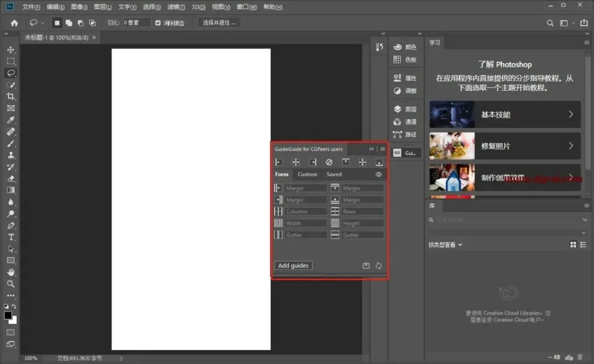Toggle the anti-alias checkbox in options bar
The height and width of the screenshot is (364, 594).
pos(158,23)
